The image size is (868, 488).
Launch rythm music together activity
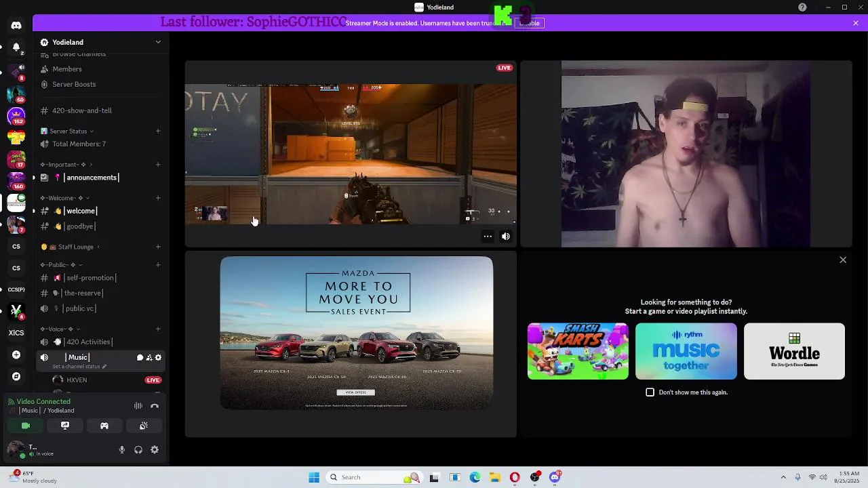[686, 351]
